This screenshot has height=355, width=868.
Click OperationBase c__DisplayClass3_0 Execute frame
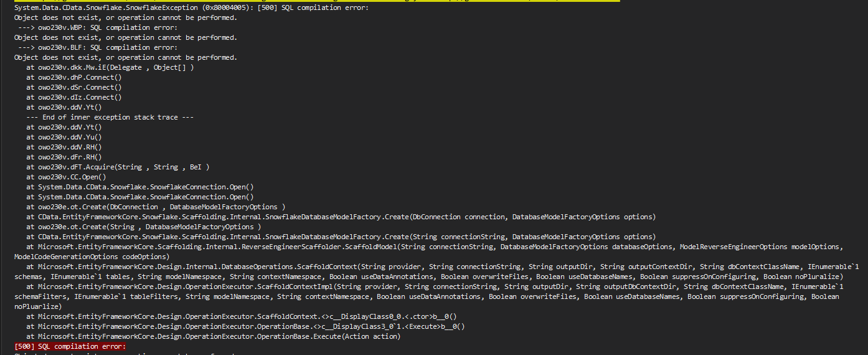point(245,326)
